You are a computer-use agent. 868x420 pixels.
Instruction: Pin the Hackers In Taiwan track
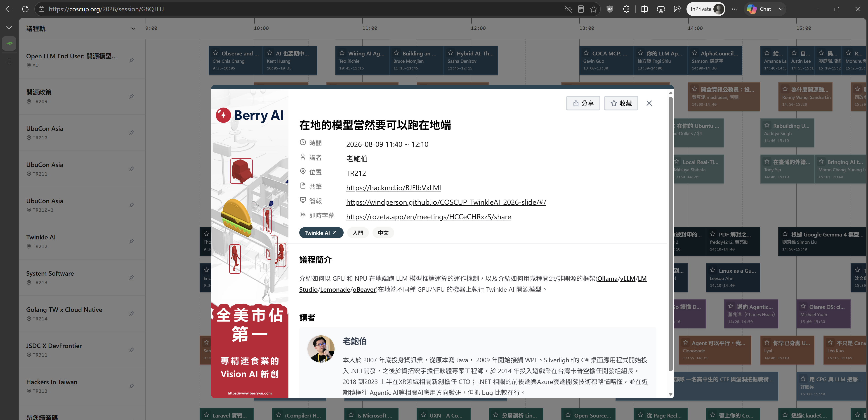pyautogui.click(x=132, y=386)
